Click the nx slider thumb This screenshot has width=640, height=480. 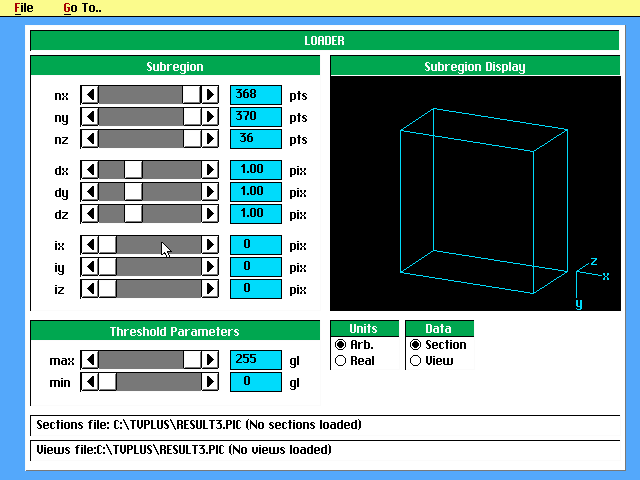191,95
